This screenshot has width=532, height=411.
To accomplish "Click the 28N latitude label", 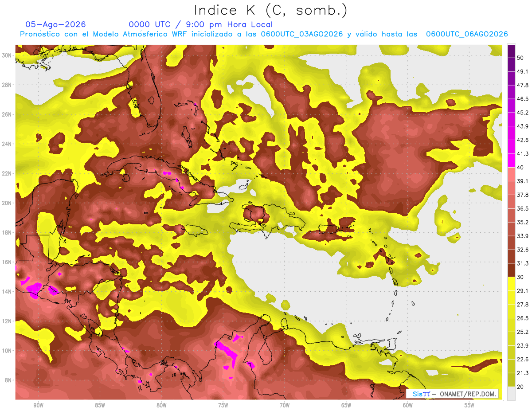I will (7, 85).
